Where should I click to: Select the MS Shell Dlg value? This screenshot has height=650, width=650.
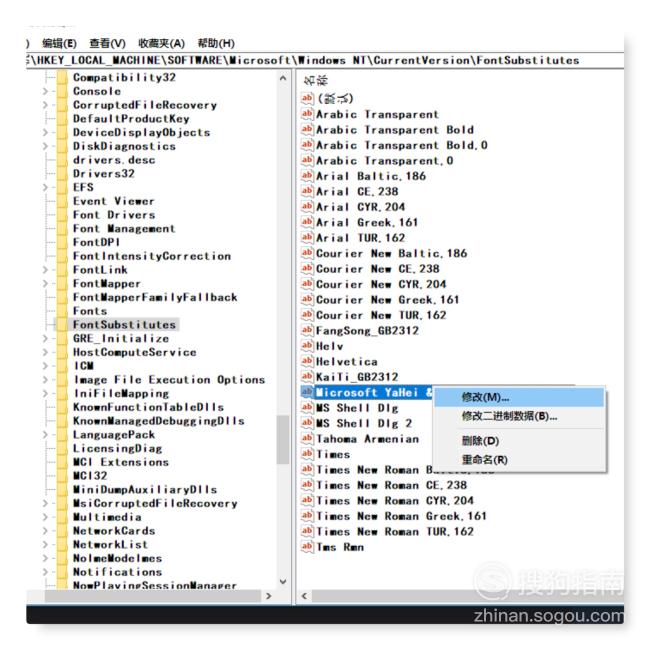coord(357,408)
